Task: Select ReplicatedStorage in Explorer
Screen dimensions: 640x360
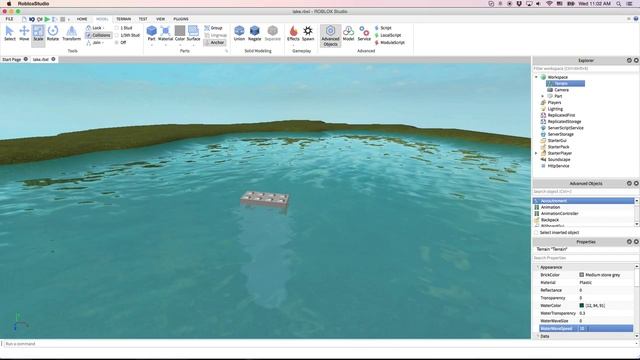Action: point(561,122)
